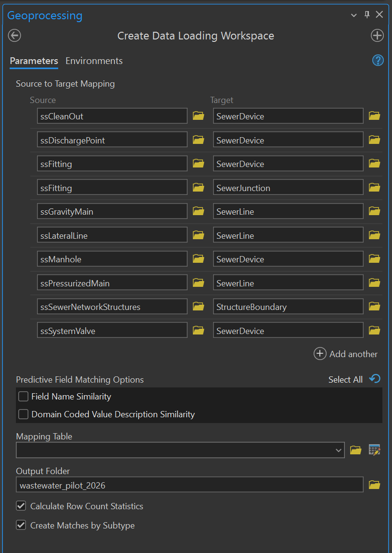Enable Field Name Similarity matching
This screenshot has height=553, width=392.
[23, 397]
